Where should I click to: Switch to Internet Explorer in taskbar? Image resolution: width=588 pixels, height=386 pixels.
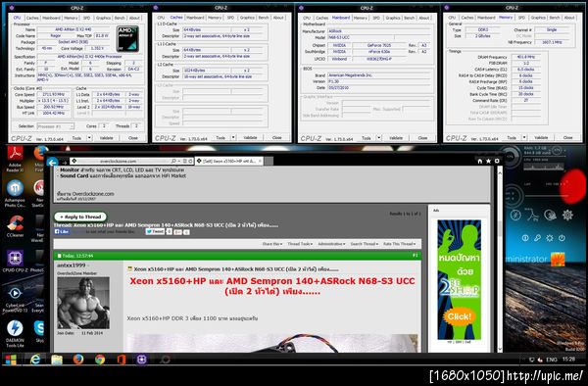click(35, 360)
